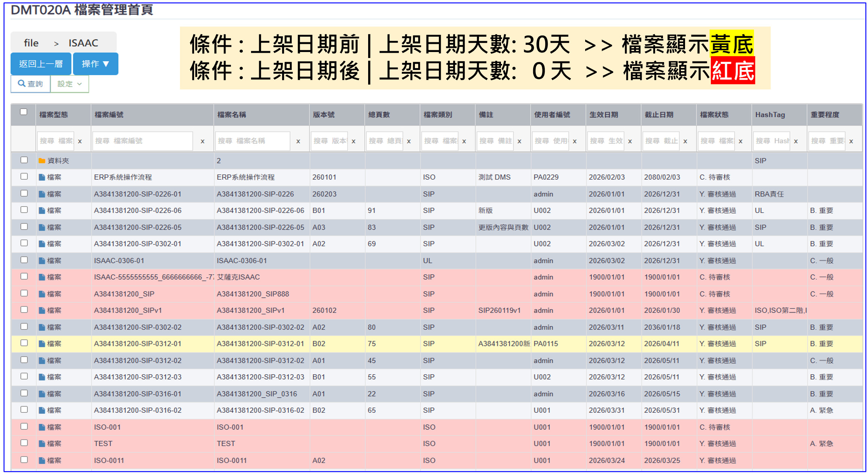
Task: Click file icon in ERP系統操作流程 row
Action: click(42, 177)
